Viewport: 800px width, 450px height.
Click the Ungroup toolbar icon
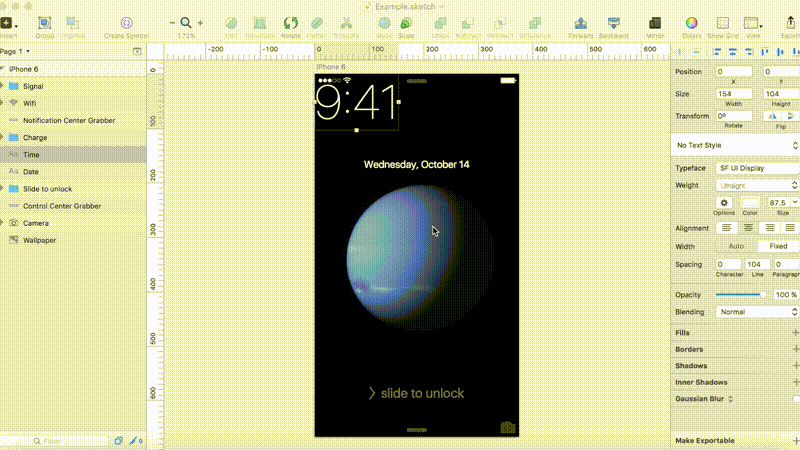[x=72, y=23]
